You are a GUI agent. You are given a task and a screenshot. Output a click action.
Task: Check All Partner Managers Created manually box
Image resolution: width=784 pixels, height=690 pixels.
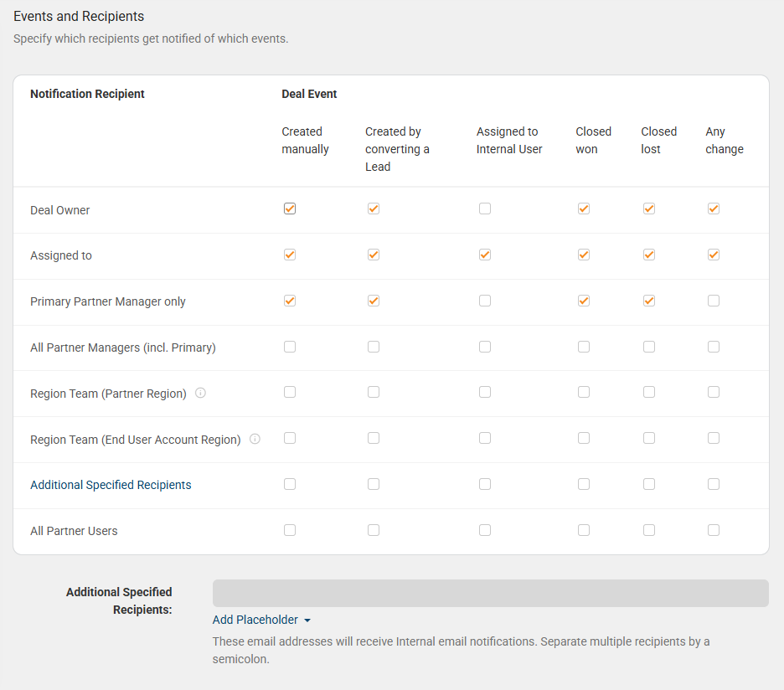(x=290, y=347)
